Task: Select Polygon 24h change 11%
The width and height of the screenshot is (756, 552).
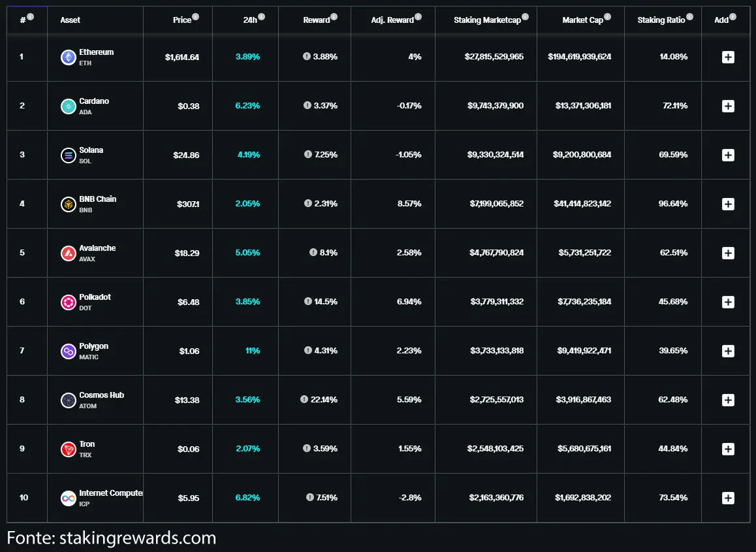Action: point(253,351)
